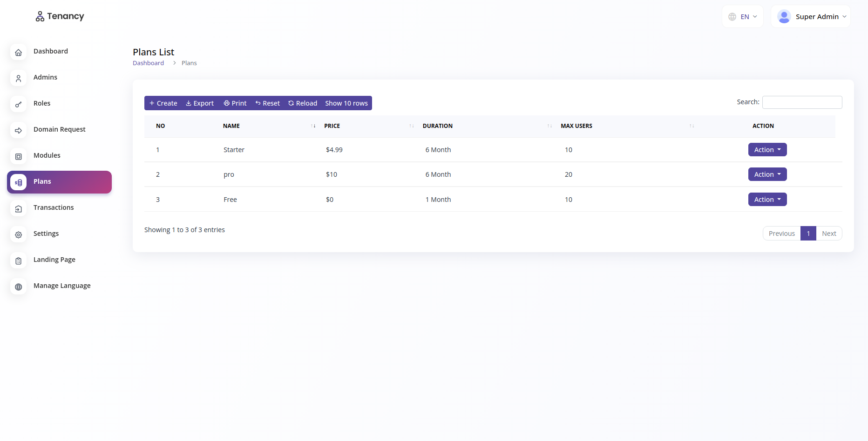
Task: Click the Admins person icon
Action: pyautogui.click(x=19, y=79)
